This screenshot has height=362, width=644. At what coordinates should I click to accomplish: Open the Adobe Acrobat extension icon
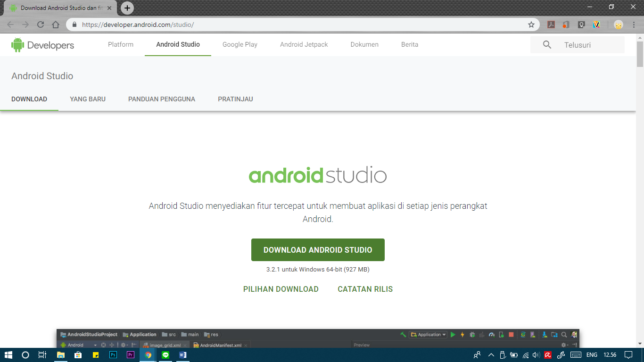[x=551, y=25]
